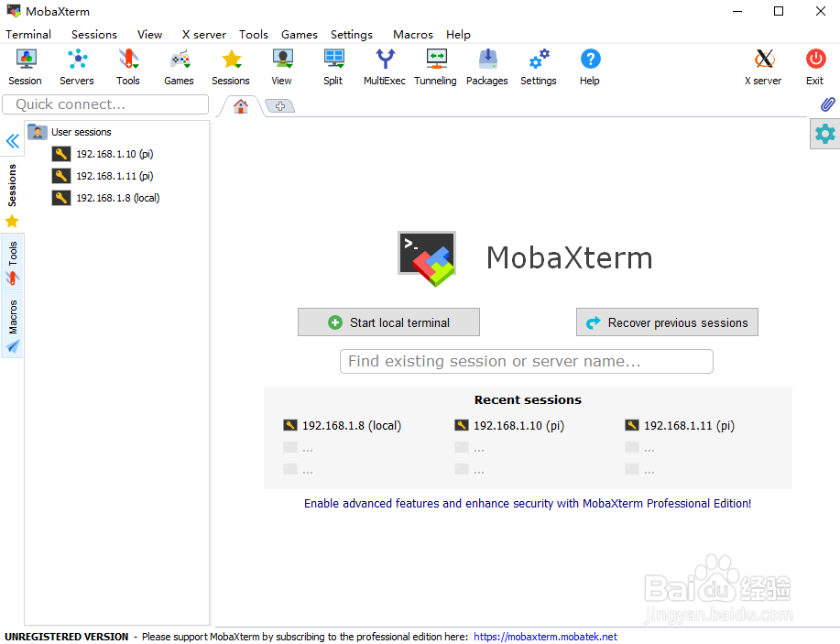This screenshot has height=644, width=840.
Task: Click the yellow star in sidebar
Action: [x=12, y=222]
